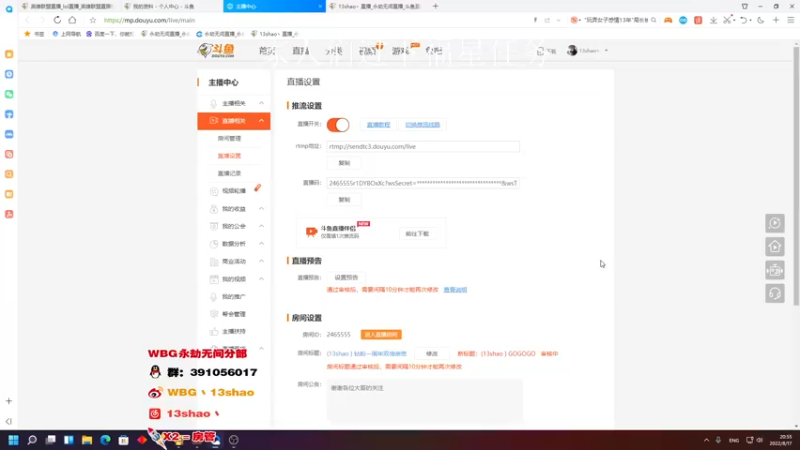Click the browser sidebar plus icon

click(9, 401)
